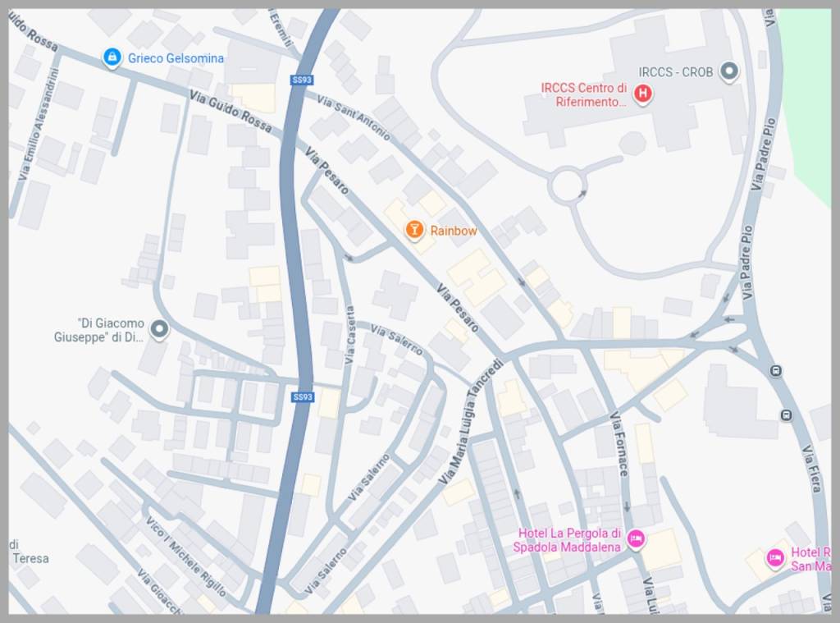This screenshot has height=623, width=840.
Task: Click the Grieco Gelsomina shopping bag pin
Action: [x=112, y=57]
